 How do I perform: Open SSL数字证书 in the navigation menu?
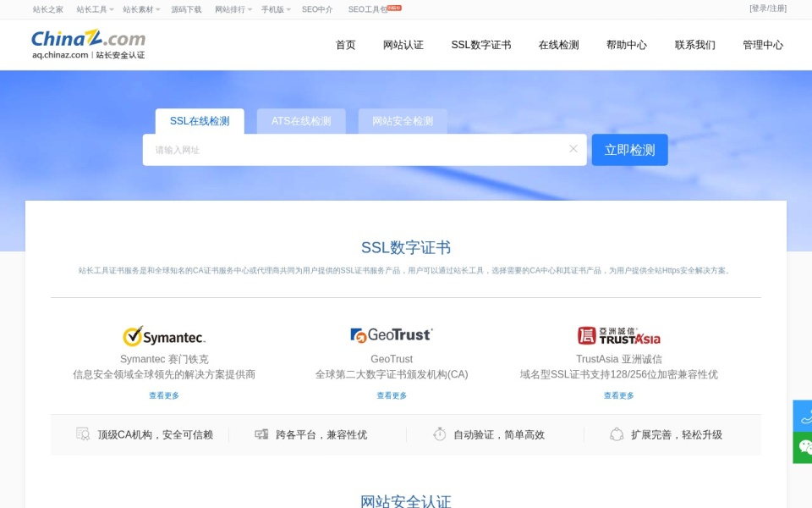(x=481, y=45)
